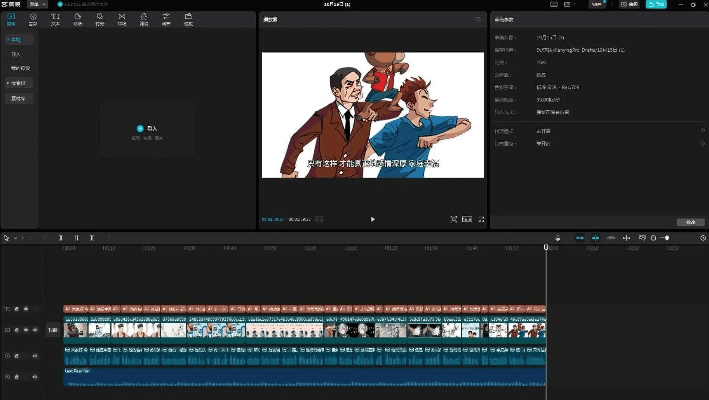Viewport: 709px width, 400px height.
Task: Toggle visibility eye on the subtitle track
Action: [26, 309]
